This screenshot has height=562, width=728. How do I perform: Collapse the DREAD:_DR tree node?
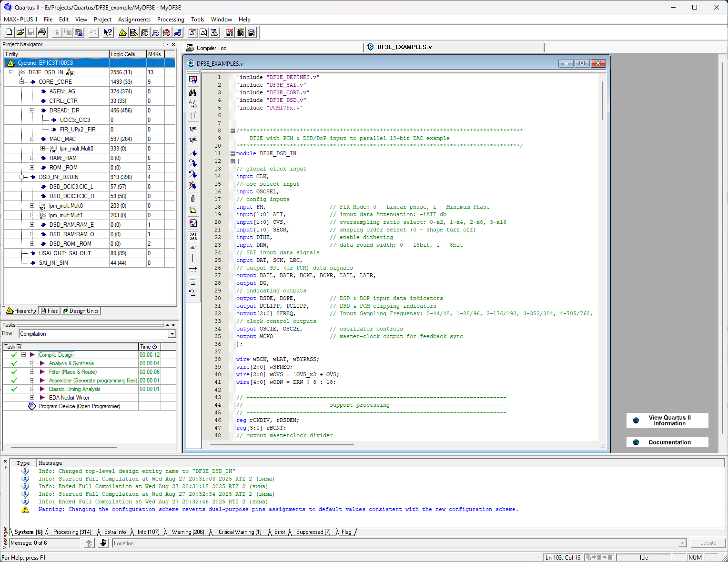click(32, 110)
